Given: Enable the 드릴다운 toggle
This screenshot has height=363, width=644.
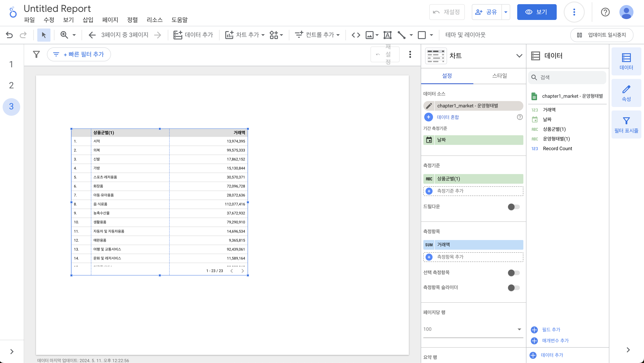Looking at the screenshot, I should tap(513, 207).
